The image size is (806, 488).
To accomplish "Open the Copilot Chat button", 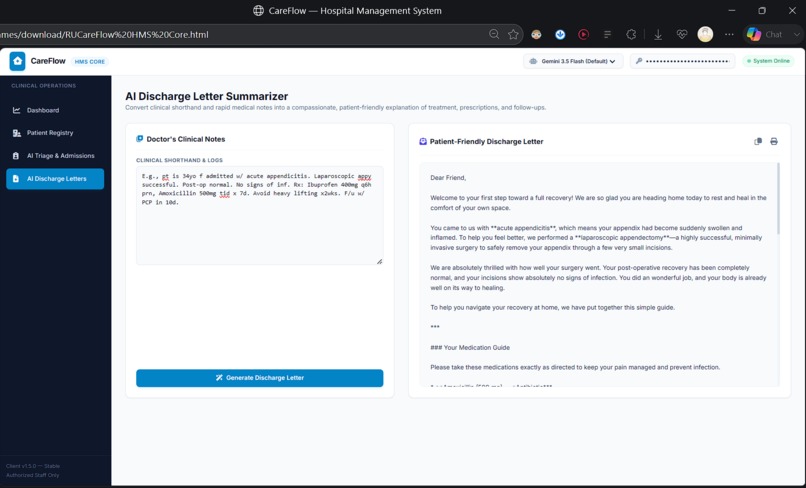I will click(765, 34).
